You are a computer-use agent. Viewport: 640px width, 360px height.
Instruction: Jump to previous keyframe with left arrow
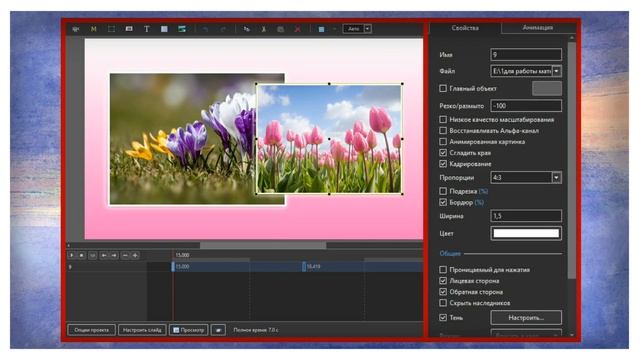(104, 255)
